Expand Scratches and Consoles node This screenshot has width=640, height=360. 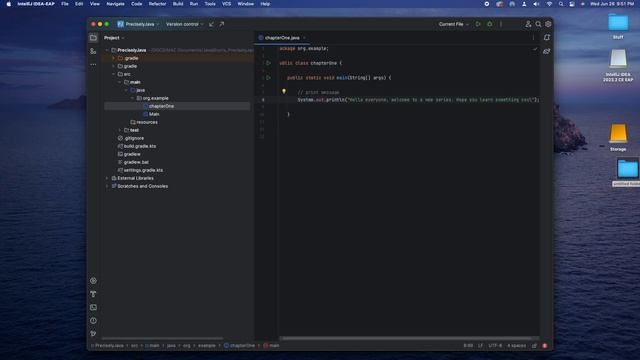[107, 186]
